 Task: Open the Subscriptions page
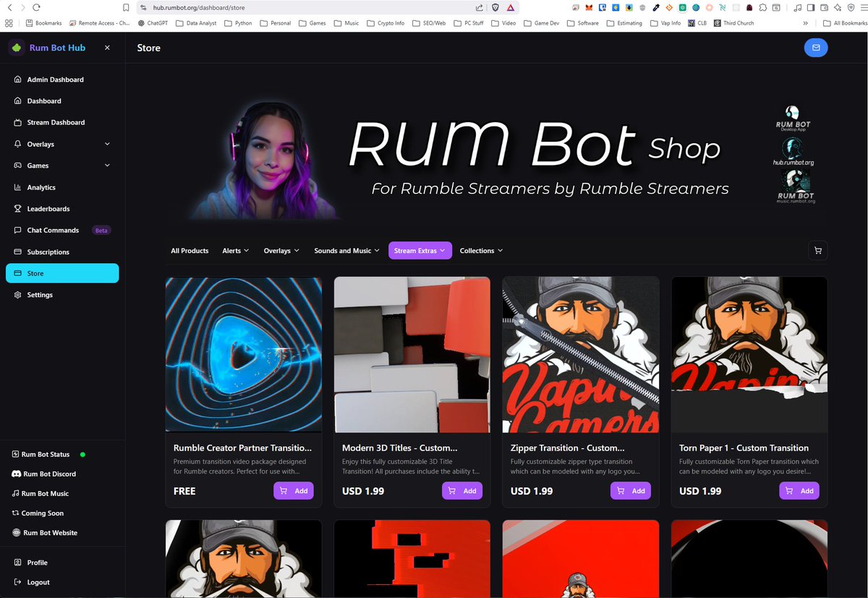(x=47, y=252)
